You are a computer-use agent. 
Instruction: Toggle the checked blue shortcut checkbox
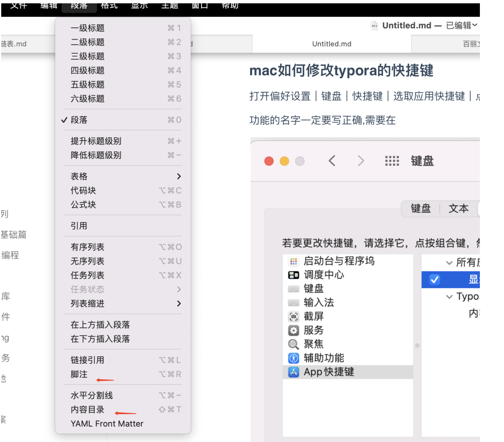tap(434, 279)
